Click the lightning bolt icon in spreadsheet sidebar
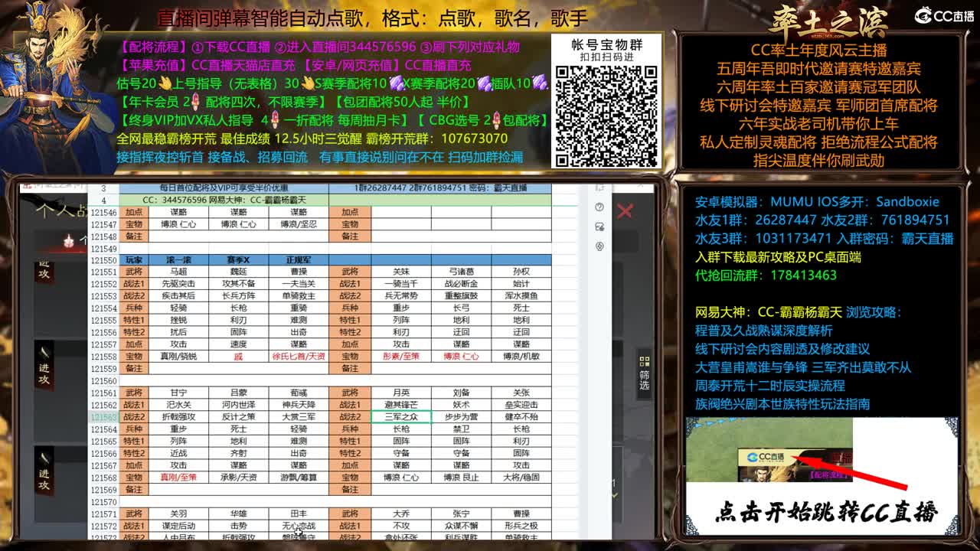Viewport: 980px width, 551px height. tap(599, 246)
